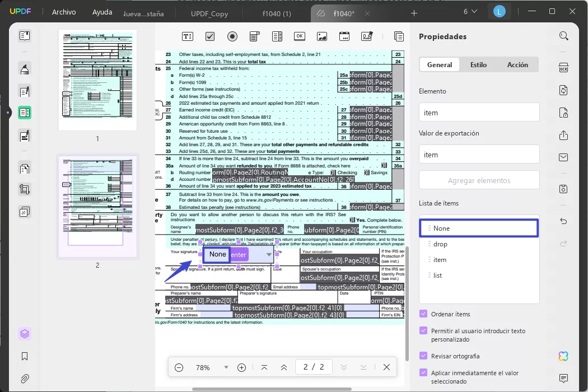Image resolution: width=588 pixels, height=392 pixels.
Task: Open the Convert PDF icon
Action: 563,90
